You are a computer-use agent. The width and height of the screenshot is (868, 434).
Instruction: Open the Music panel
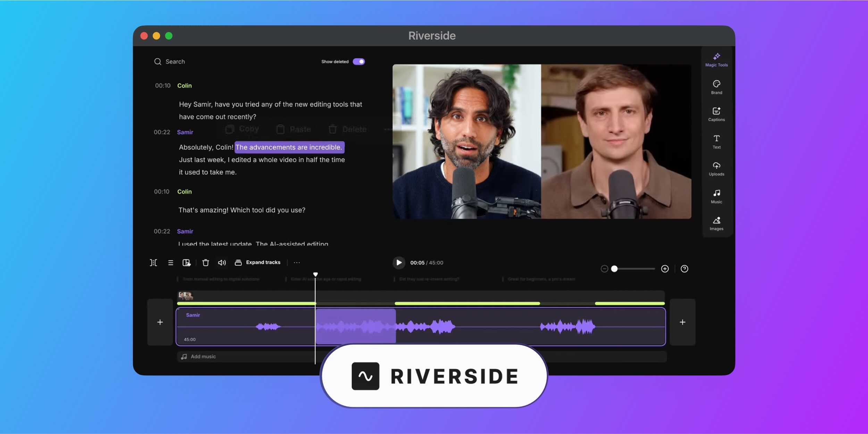[716, 196]
